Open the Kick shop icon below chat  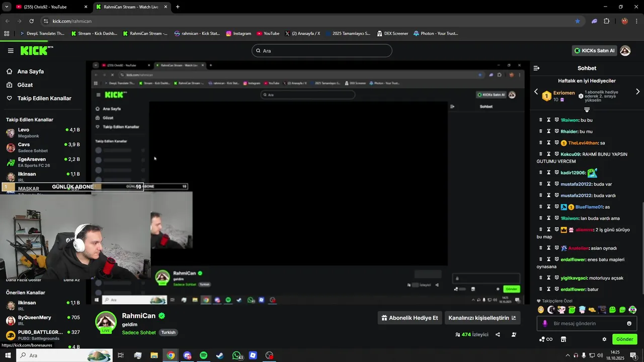[x=563, y=339]
